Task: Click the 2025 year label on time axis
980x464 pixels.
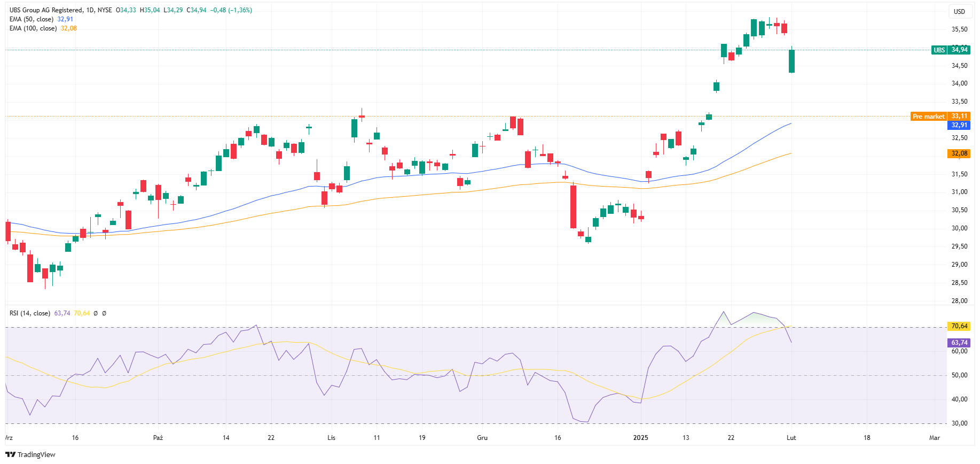Action: point(640,438)
